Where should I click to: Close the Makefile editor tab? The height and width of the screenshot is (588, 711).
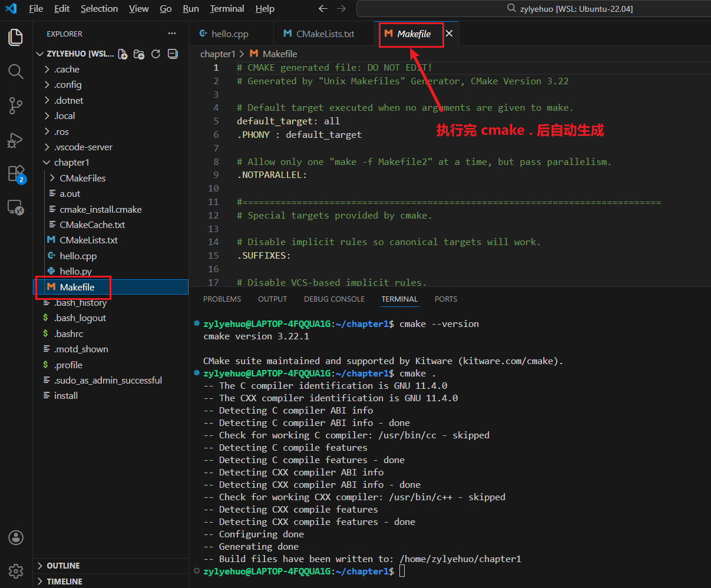click(x=449, y=34)
